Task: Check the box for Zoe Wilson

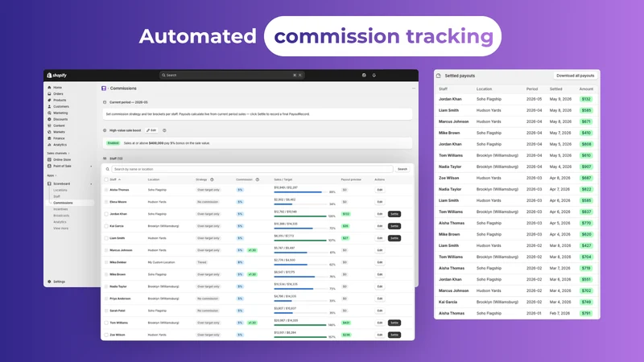Action: click(x=106, y=335)
